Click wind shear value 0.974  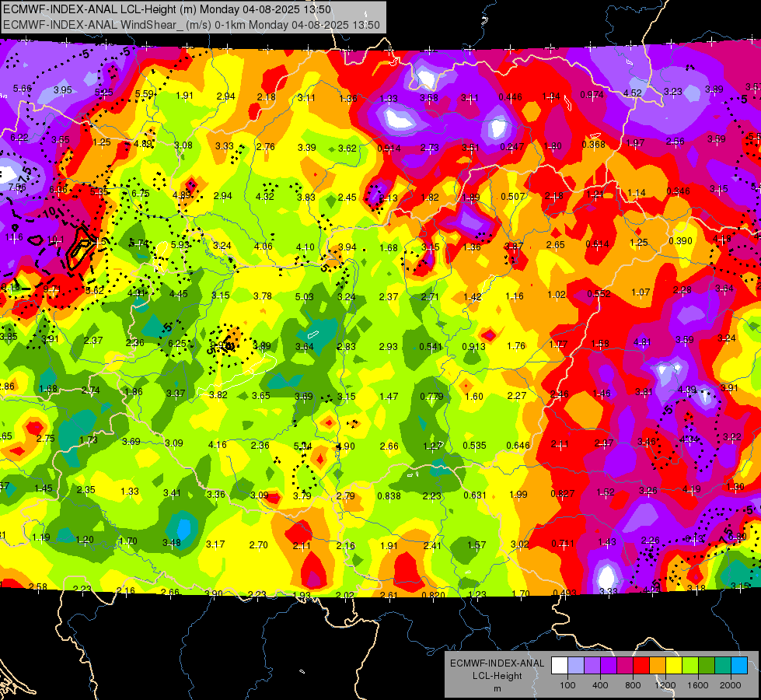click(592, 95)
